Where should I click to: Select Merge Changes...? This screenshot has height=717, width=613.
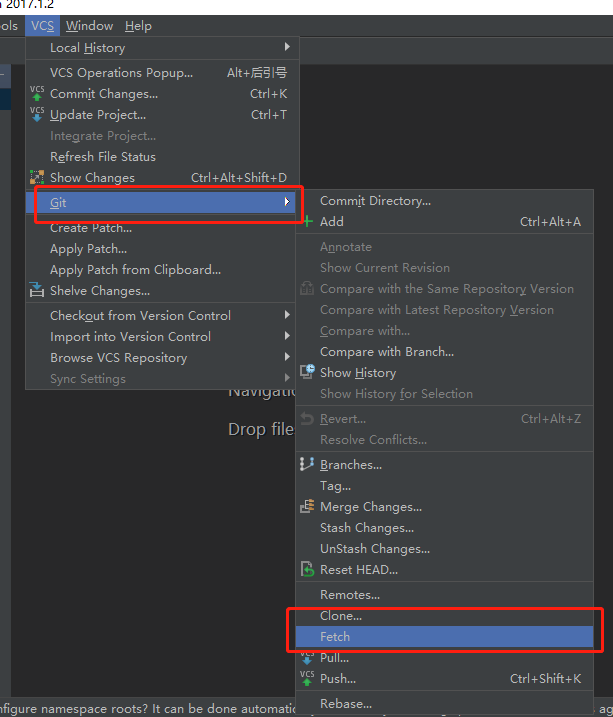(x=444, y=507)
